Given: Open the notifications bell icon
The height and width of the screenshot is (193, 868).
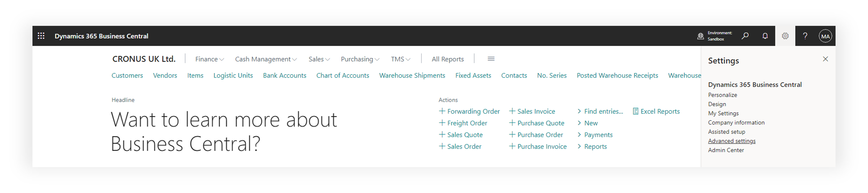Looking at the screenshot, I should [765, 36].
